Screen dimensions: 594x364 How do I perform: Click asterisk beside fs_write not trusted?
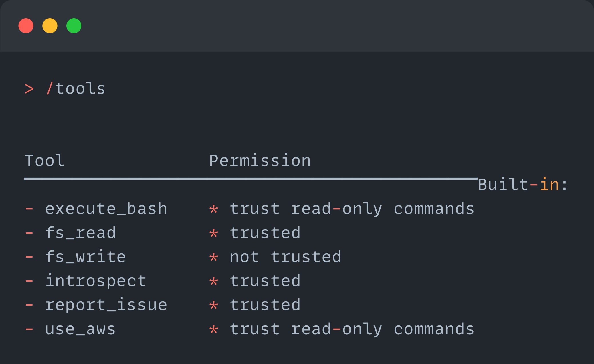coord(214,258)
